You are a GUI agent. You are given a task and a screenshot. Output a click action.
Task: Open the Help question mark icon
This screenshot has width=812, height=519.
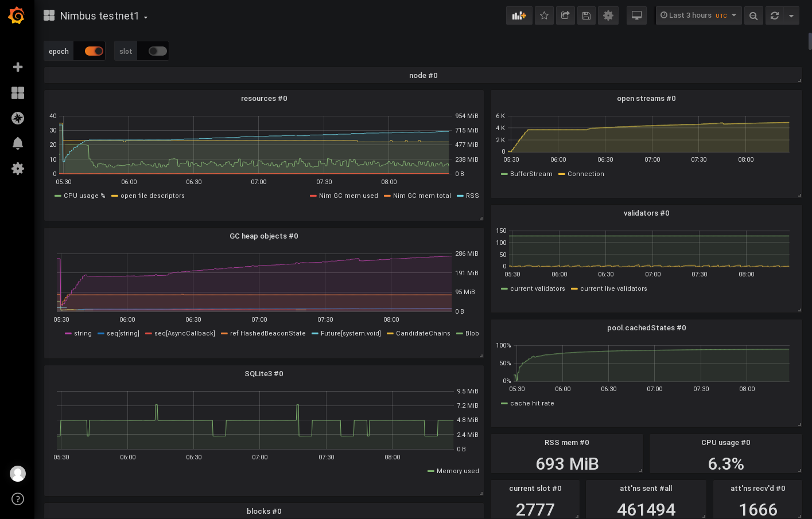(x=18, y=499)
